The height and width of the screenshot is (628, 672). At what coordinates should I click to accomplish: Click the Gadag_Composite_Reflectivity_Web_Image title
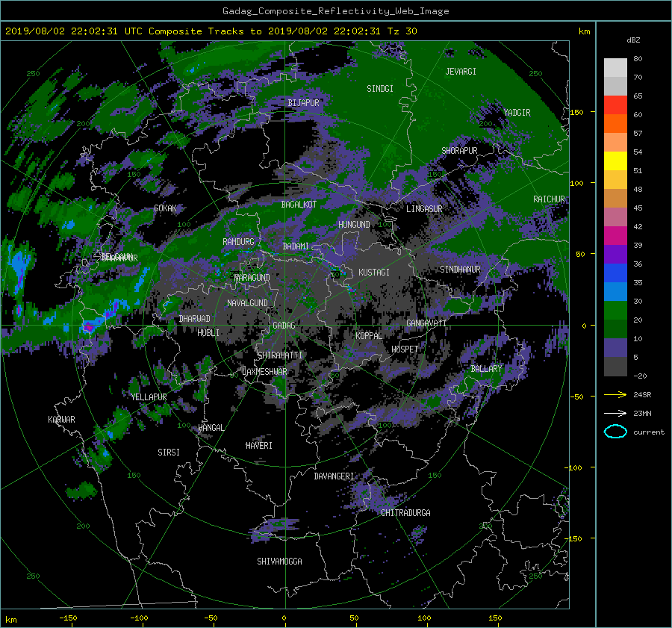(335, 11)
